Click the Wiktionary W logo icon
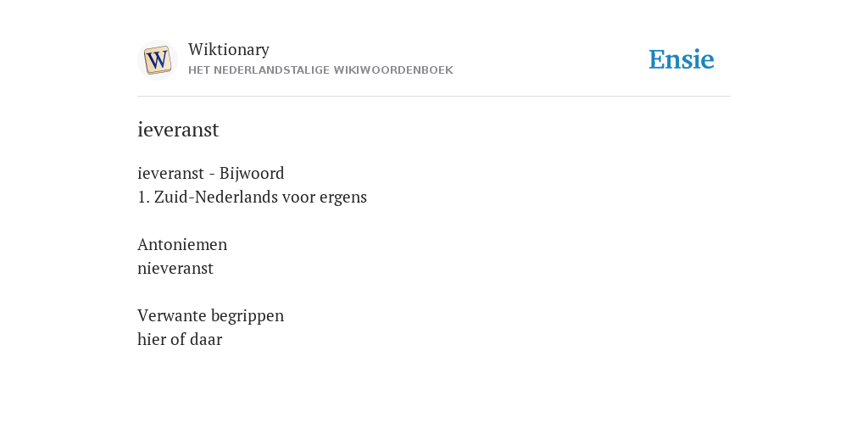This screenshot has width=868, height=434. pos(157,60)
